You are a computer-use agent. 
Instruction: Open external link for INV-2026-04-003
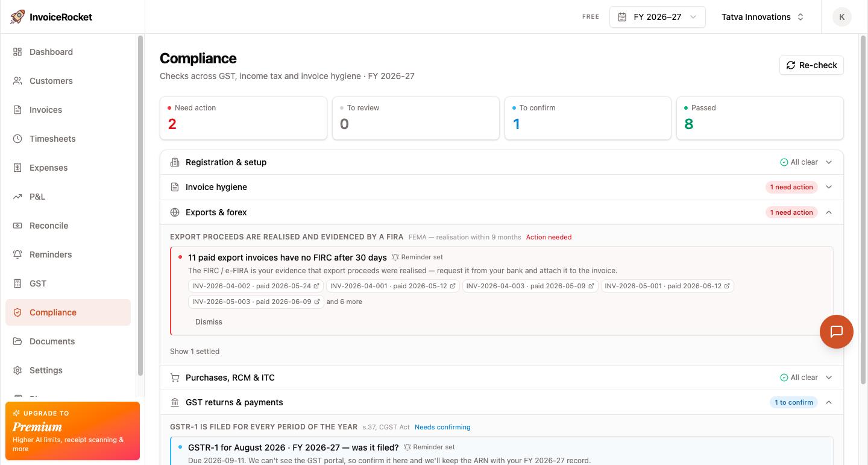point(591,286)
